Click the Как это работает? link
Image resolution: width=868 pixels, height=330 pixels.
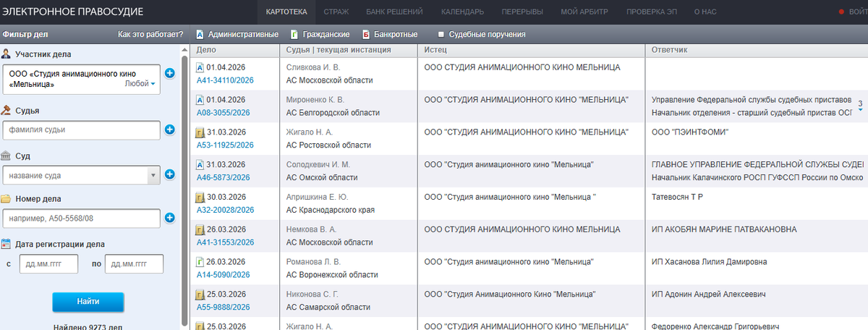pyautogui.click(x=150, y=35)
